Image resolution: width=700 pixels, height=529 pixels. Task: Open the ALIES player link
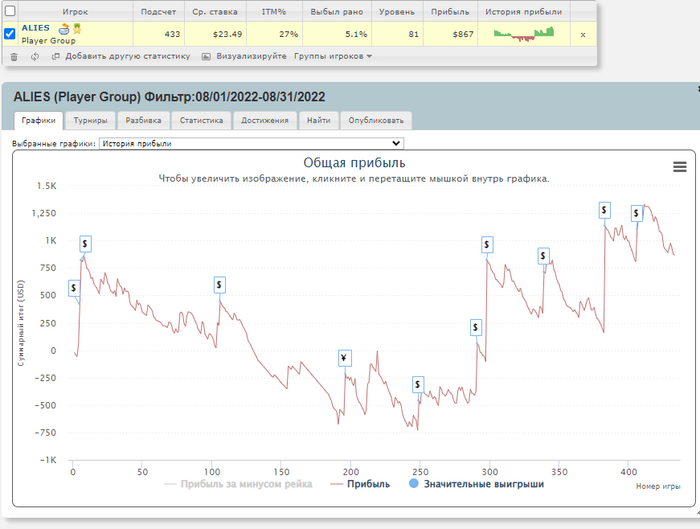pos(36,28)
